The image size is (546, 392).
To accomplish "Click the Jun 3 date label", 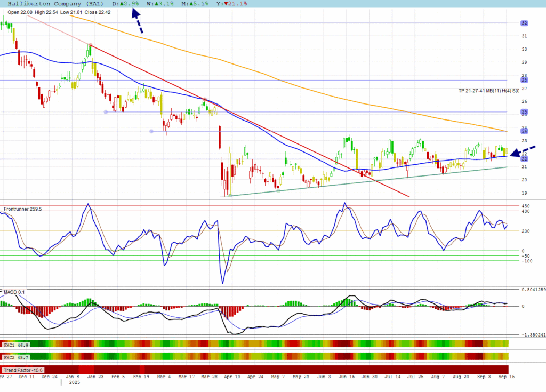I will (324, 377).
